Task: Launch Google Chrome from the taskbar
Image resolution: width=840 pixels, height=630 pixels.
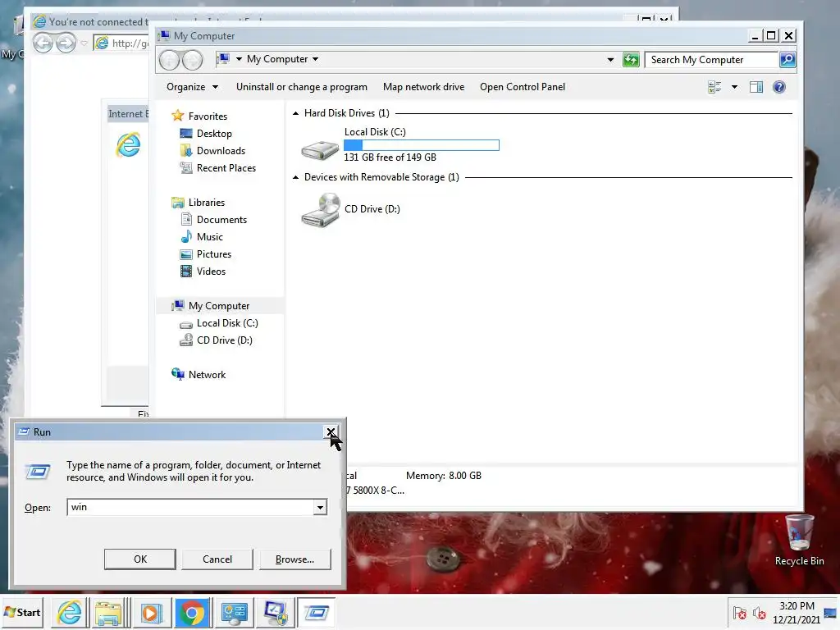Action: 192,612
